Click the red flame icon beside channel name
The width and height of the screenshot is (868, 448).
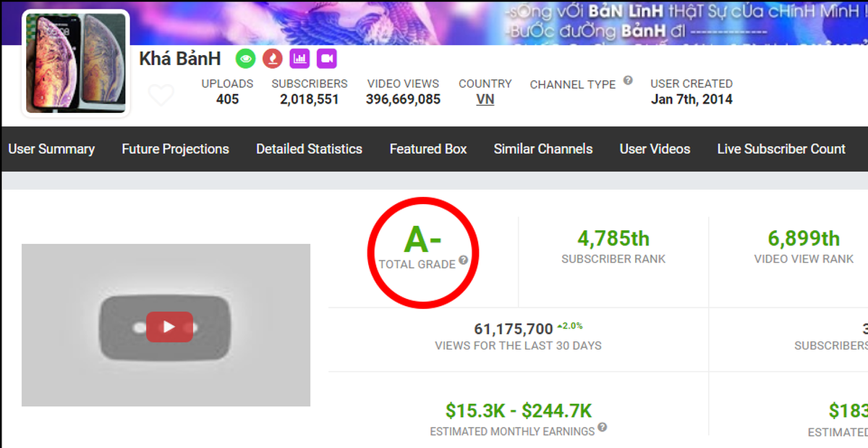(273, 59)
